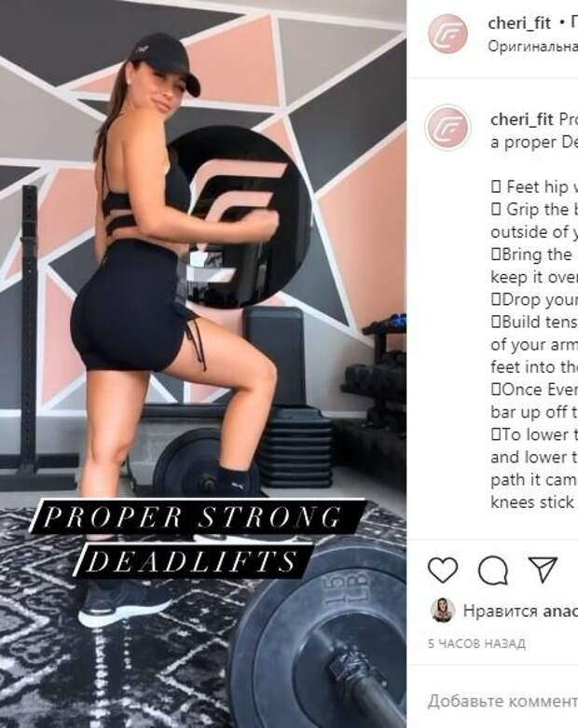Like the post with heart icon

pyautogui.click(x=443, y=570)
